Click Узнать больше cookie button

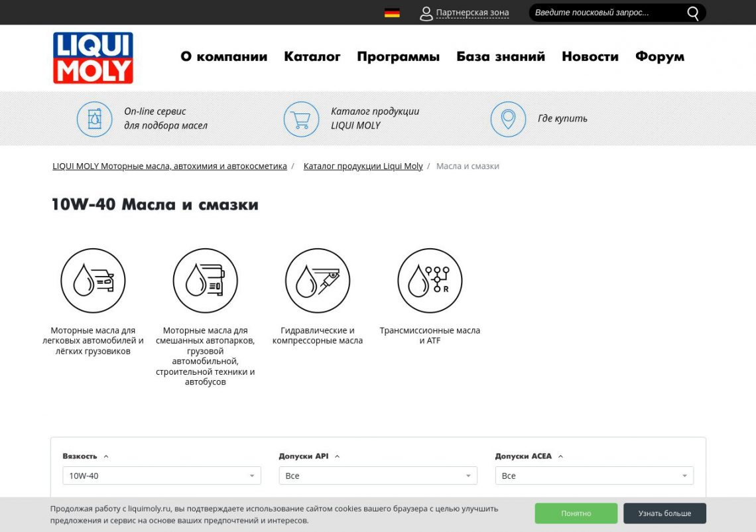[665, 513]
